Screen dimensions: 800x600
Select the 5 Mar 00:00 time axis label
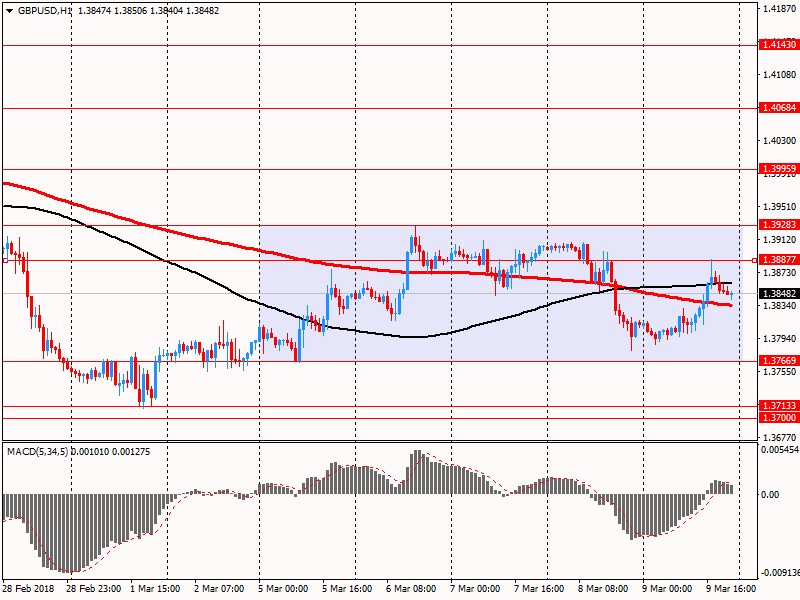pyautogui.click(x=283, y=589)
